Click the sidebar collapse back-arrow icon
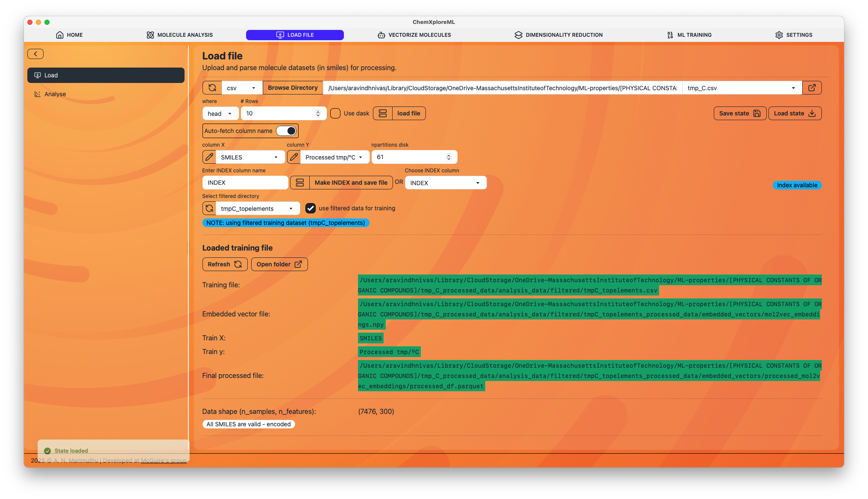Image resolution: width=868 pixels, height=499 pixels. 35,54
